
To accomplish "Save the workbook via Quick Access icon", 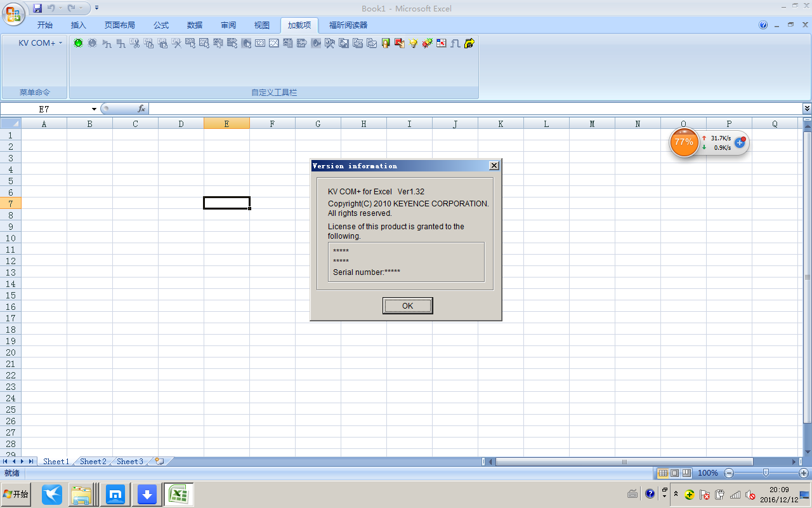I will (x=37, y=8).
